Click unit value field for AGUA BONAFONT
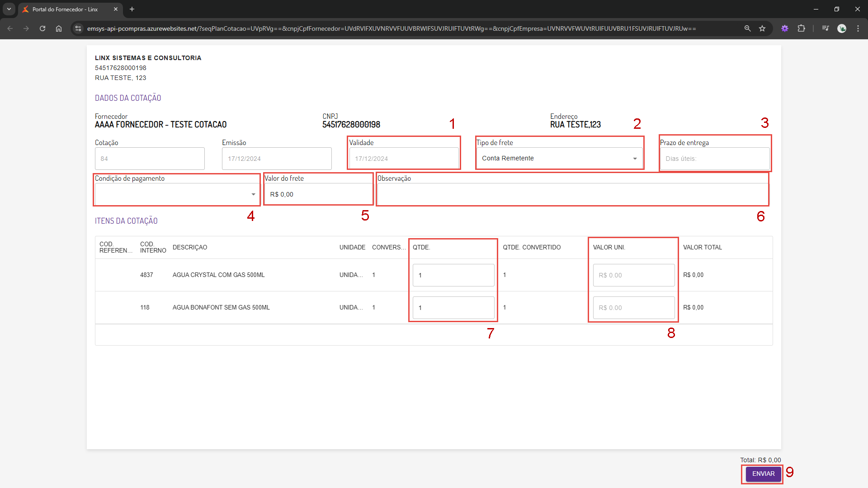Image resolution: width=868 pixels, height=488 pixels. tap(633, 308)
